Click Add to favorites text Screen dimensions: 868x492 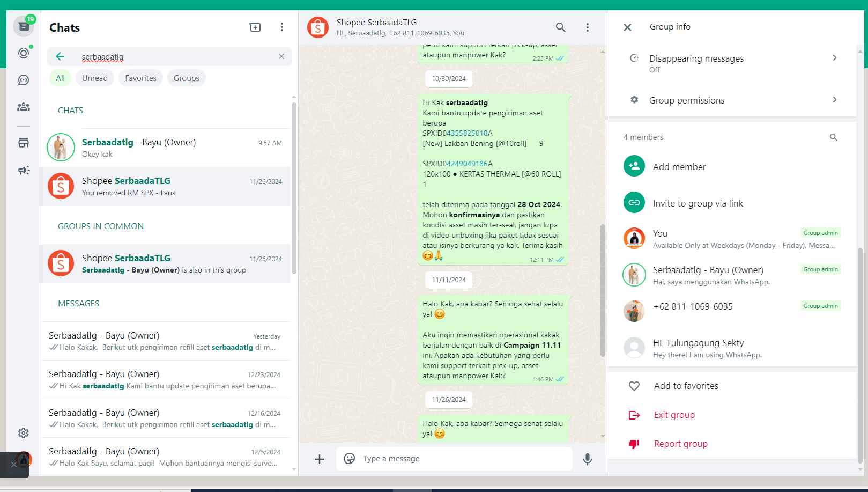686,386
